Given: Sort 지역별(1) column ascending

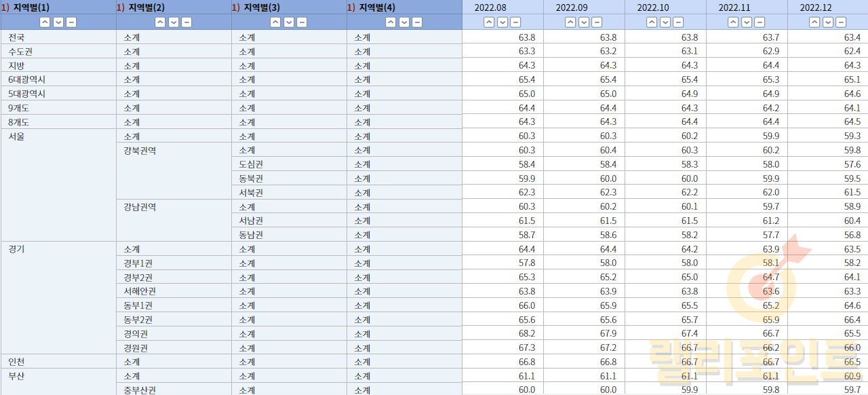Looking at the screenshot, I should pos(45,22).
